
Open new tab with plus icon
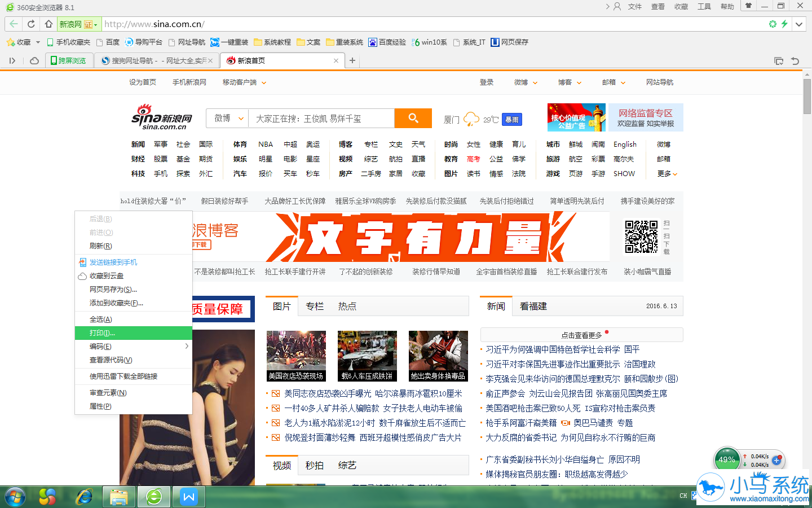[352, 60]
